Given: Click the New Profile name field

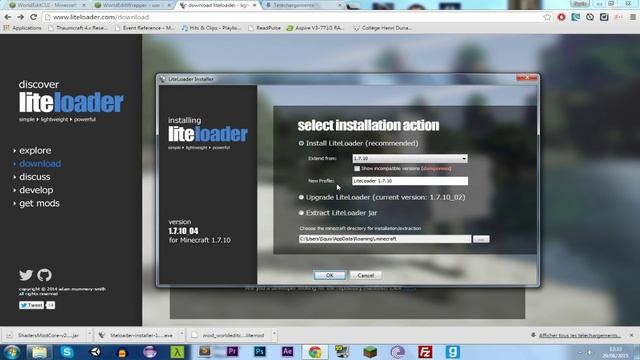Looking at the screenshot, I should (x=410, y=181).
